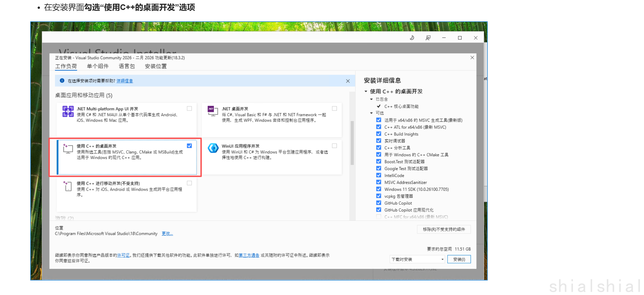
Task: Click the info icon in the help banner
Action: (62, 81)
